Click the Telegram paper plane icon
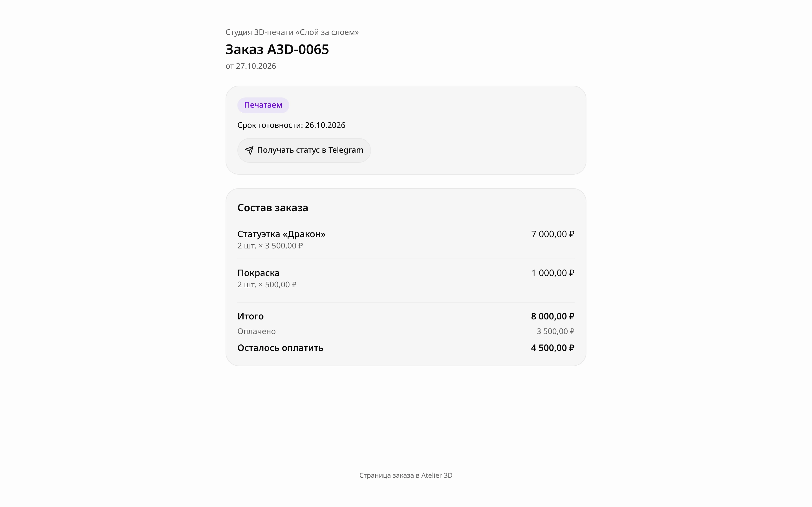Screen dimensions: 812x507 249,150
